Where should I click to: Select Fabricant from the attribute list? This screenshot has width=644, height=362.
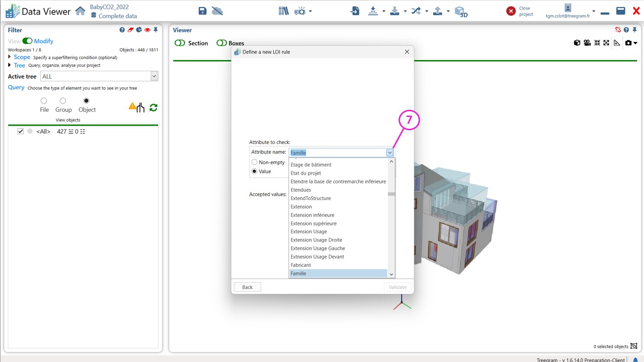point(301,265)
